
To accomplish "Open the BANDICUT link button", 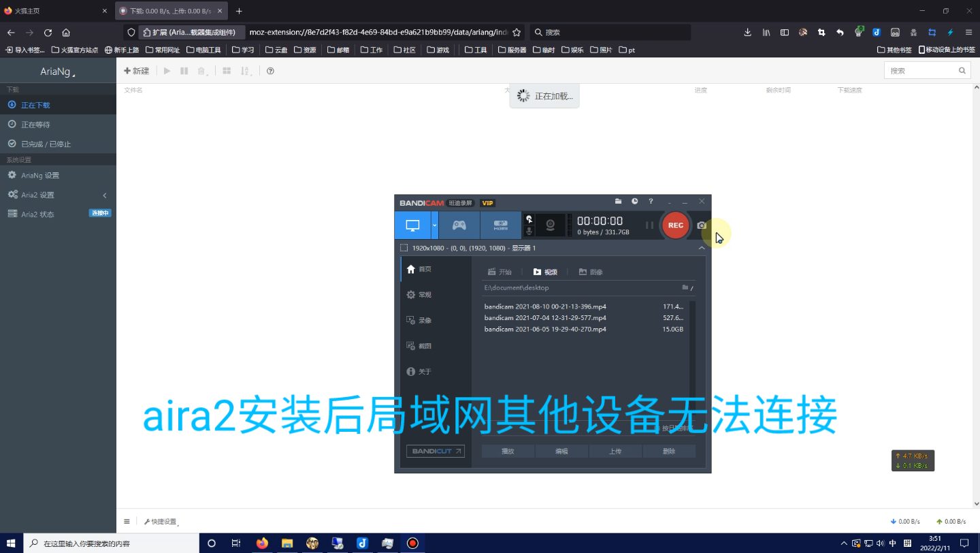I will [x=435, y=451].
